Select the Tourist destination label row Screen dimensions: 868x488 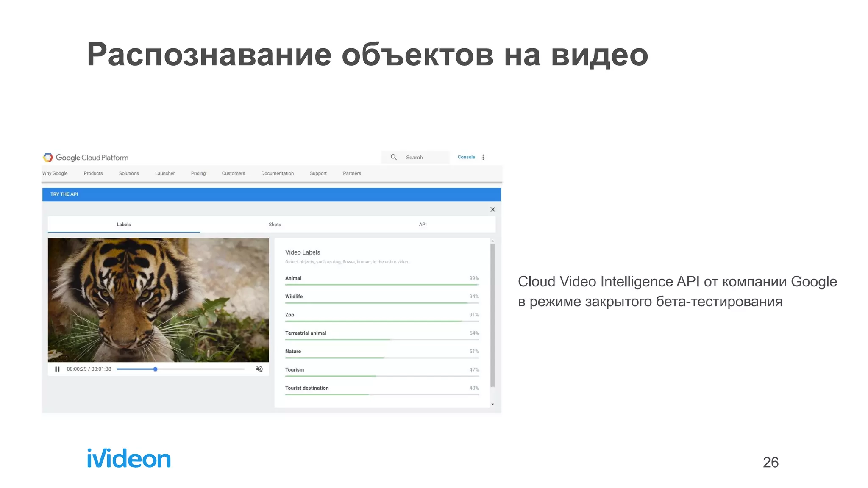(x=382, y=389)
